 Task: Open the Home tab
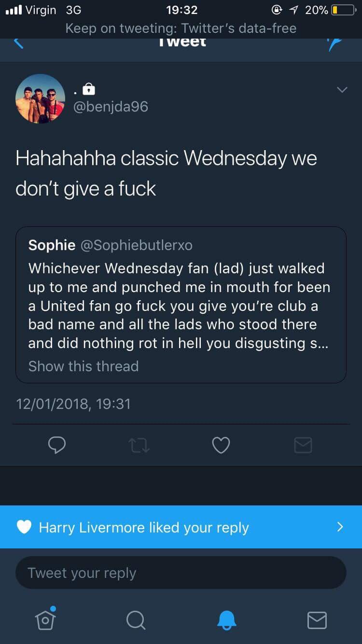point(45,619)
